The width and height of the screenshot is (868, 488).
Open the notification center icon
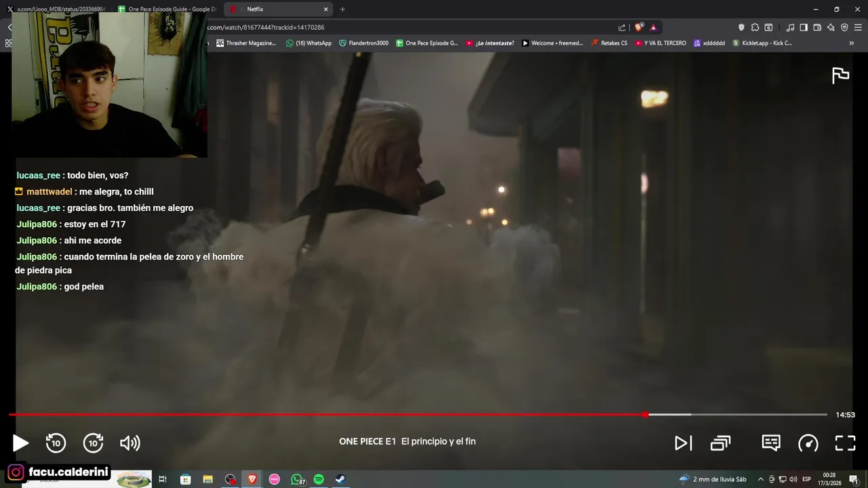(x=854, y=479)
